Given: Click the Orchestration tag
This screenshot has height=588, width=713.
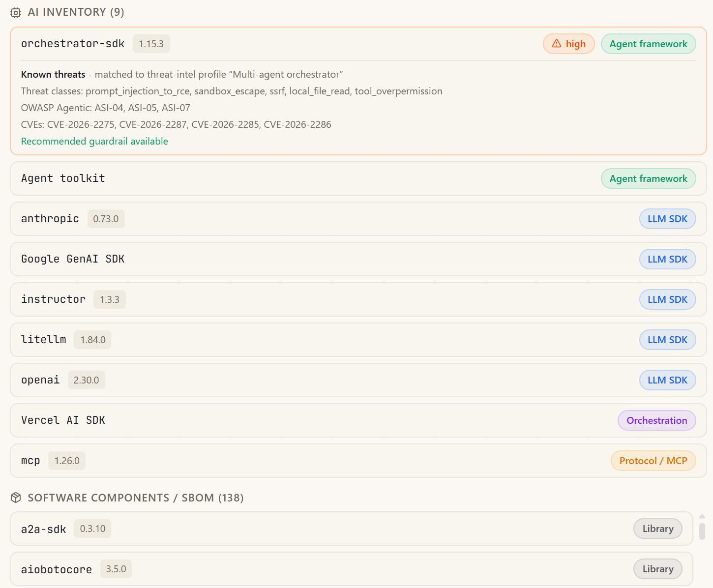Looking at the screenshot, I should [656, 420].
